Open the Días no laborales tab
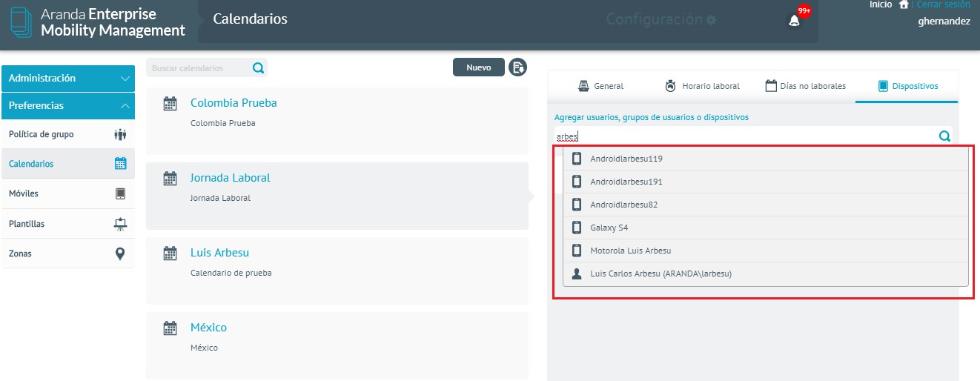This screenshot has width=980, height=381. click(x=805, y=86)
